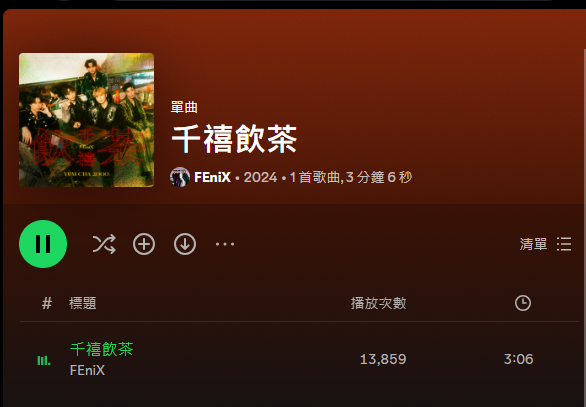586x407 pixels.
Task: Click the now-playing equalizer icon on the track row
Action: point(44,361)
